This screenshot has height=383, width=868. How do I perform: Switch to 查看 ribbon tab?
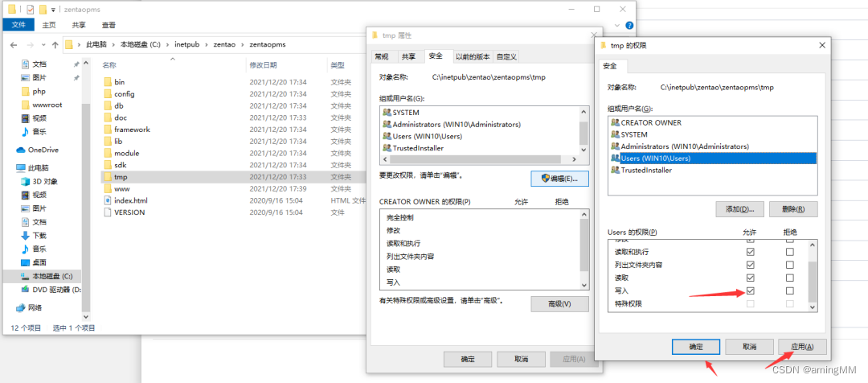(109, 25)
